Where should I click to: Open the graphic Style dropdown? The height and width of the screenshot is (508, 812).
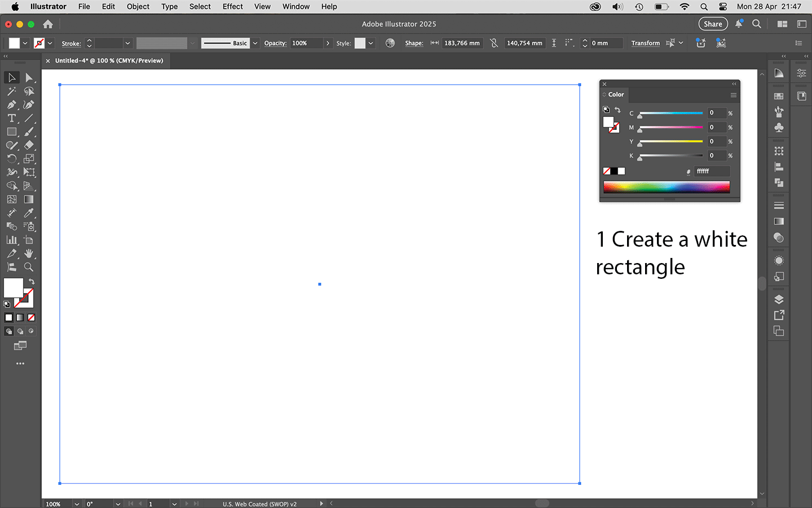point(370,43)
